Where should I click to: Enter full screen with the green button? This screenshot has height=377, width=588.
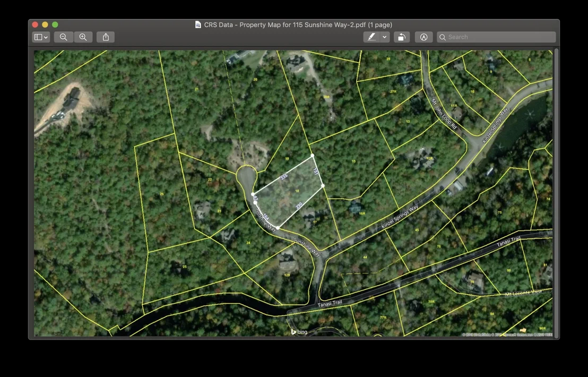coord(55,25)
